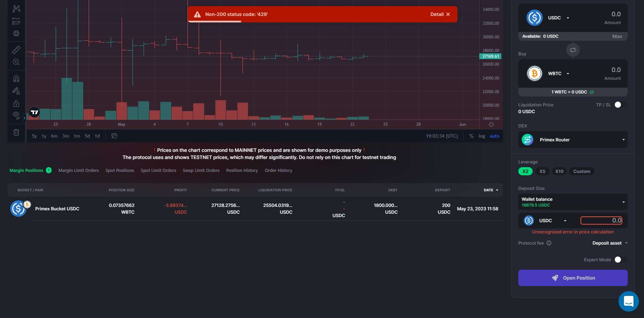Refresh the WBTC to USDC rate icon
The image size is (644, 318).
coord(592,92)
